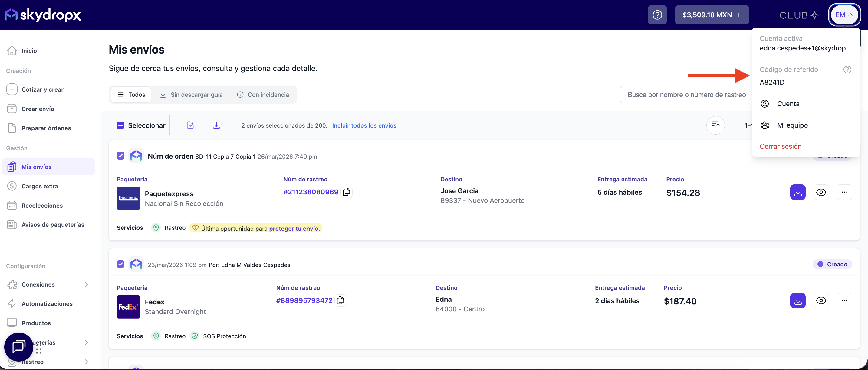Viewport: 868px width, 370px height.
Task: Click the Incluir todos los envíos link
Action: pyautogui.click(x=364, y=125)
